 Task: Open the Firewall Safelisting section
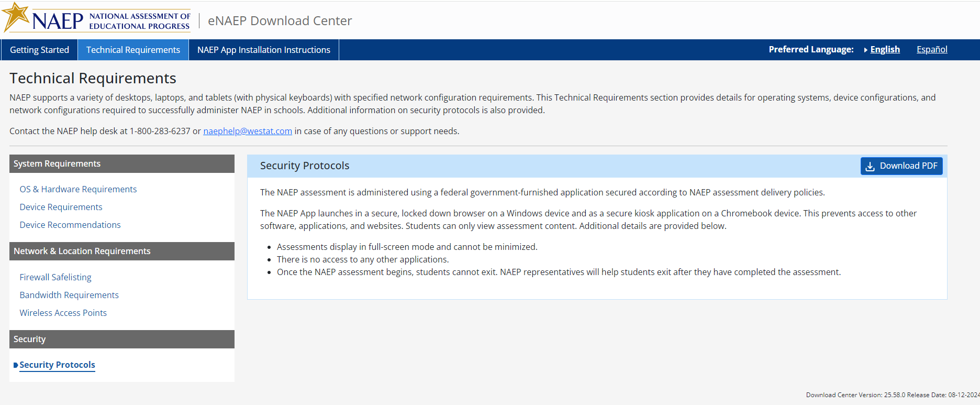55,277
